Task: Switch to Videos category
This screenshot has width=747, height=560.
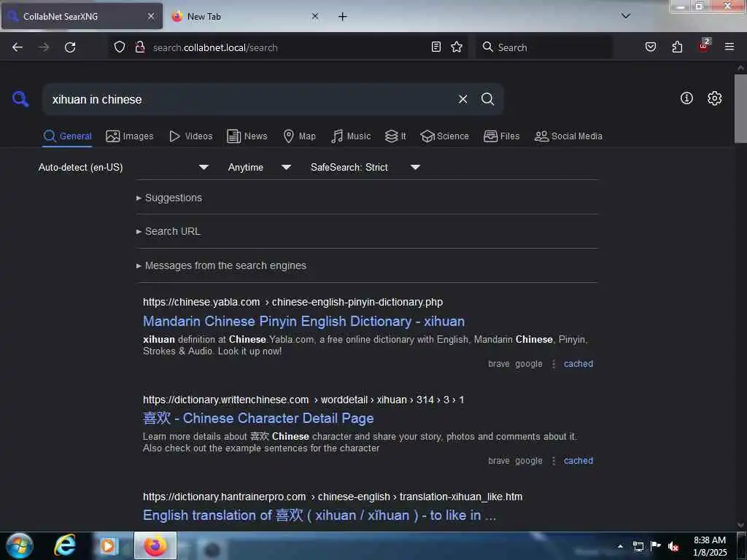Action: 191,136
